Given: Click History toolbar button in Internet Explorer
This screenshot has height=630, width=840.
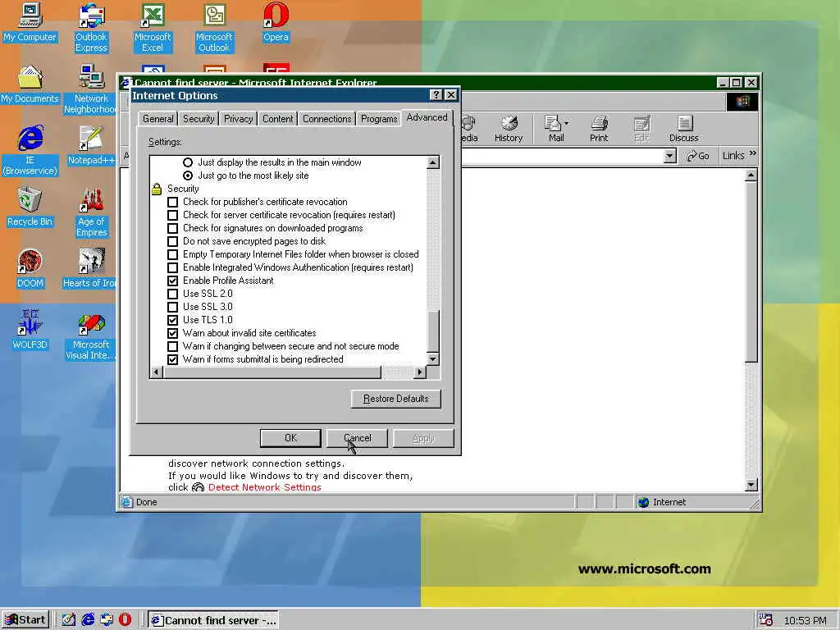Looking at the screenshot, I should [509, 129].
